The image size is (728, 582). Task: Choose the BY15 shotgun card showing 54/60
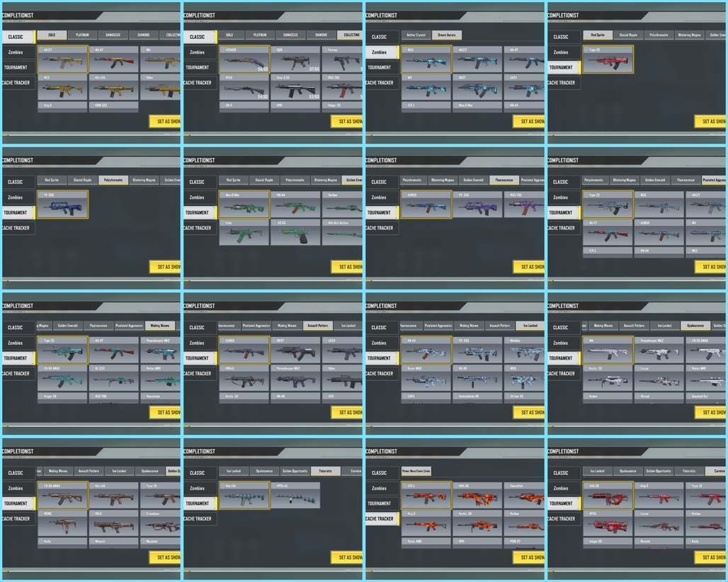click(x=244, y=87)
